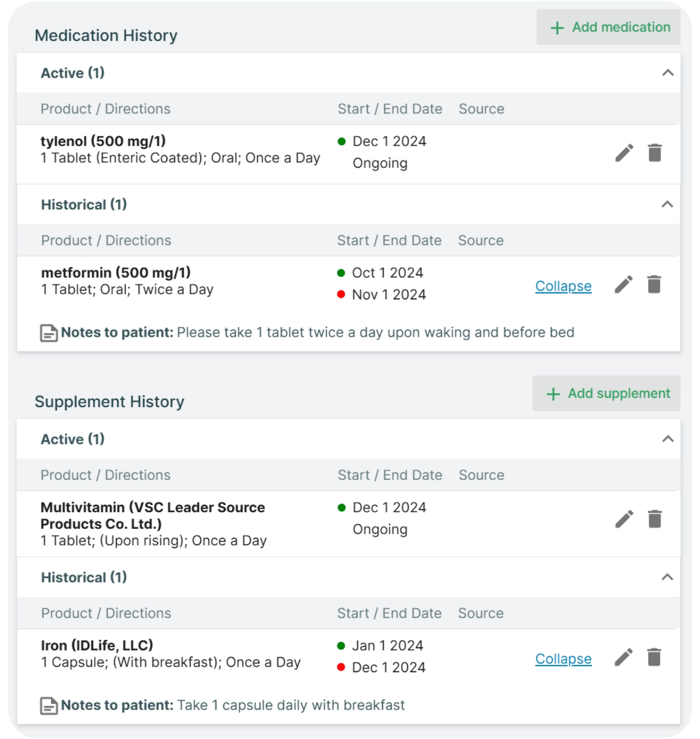Click the Add medication button
This screenshot has height=739, width=700.
click(x=608, y=27)
